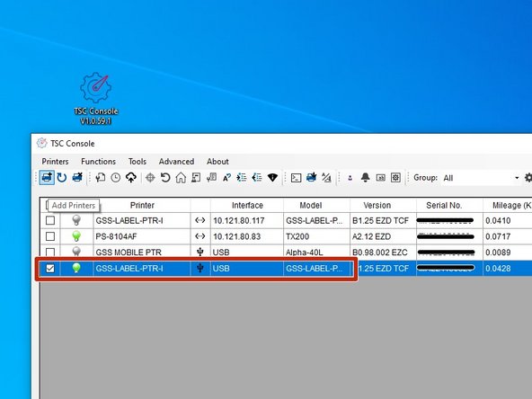Click the mileage value 0.0717
This screenshot has height=399, width=532.
tap(498, 236)
